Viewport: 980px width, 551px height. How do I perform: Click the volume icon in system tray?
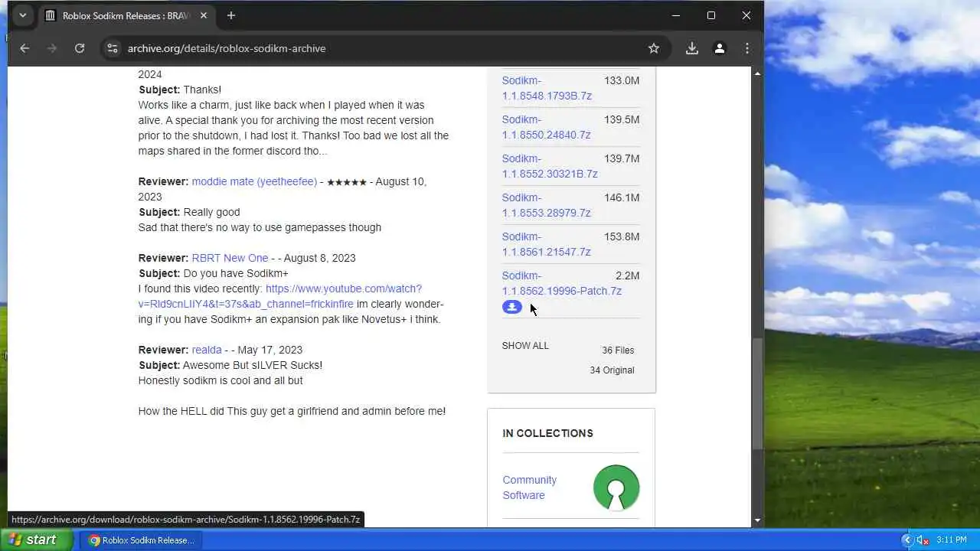click(x=923, y=540)
